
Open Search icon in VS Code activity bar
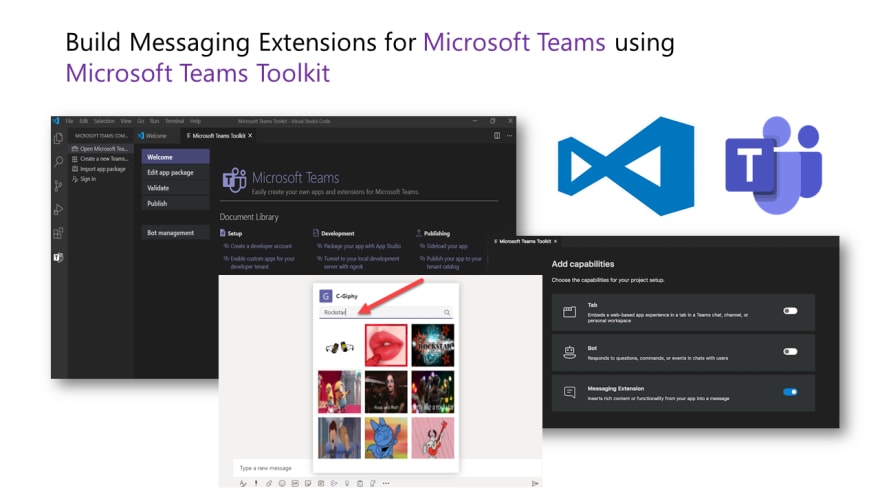click(x=58, y=162)
